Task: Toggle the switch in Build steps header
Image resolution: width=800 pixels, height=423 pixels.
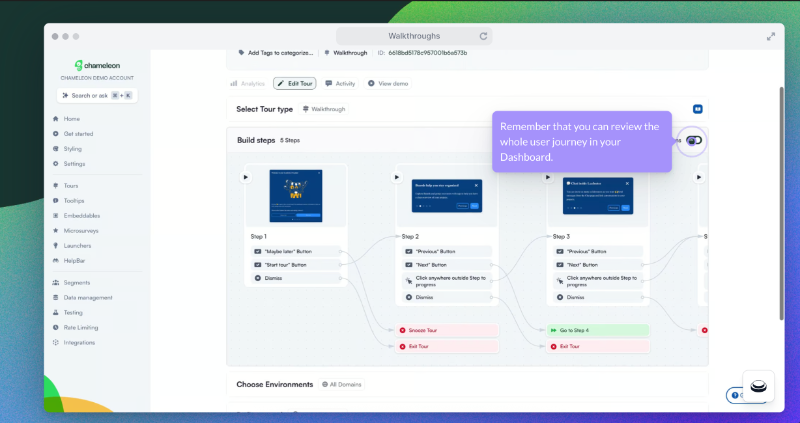Action: tap(694, 140)
